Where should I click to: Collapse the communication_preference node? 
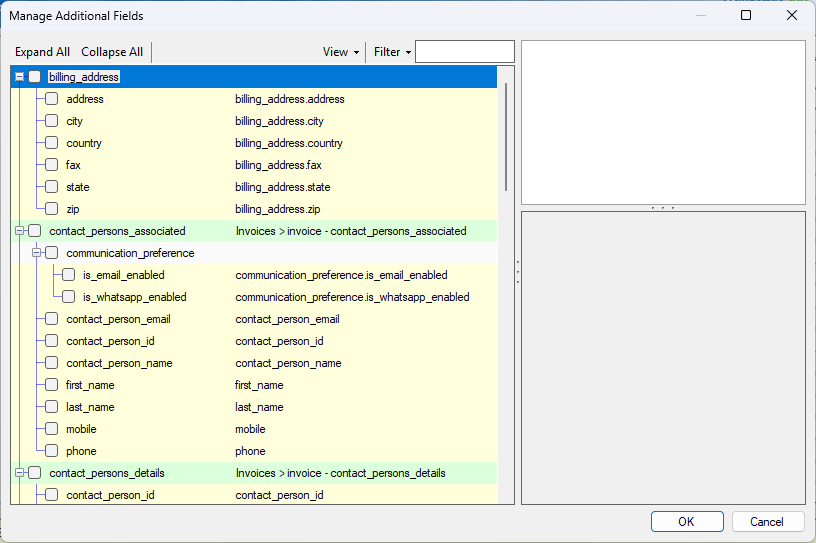pos(36,253)
